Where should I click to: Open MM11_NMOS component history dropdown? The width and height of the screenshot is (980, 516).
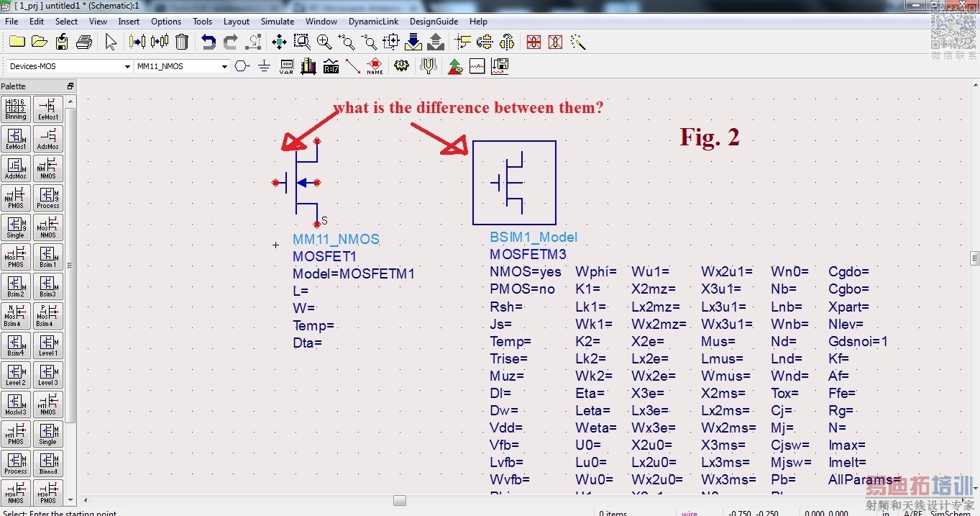[224, 66]
